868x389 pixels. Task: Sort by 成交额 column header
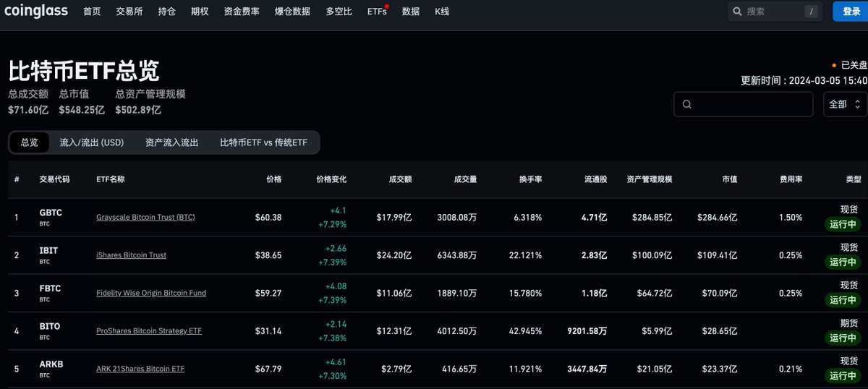pos(400,179)
